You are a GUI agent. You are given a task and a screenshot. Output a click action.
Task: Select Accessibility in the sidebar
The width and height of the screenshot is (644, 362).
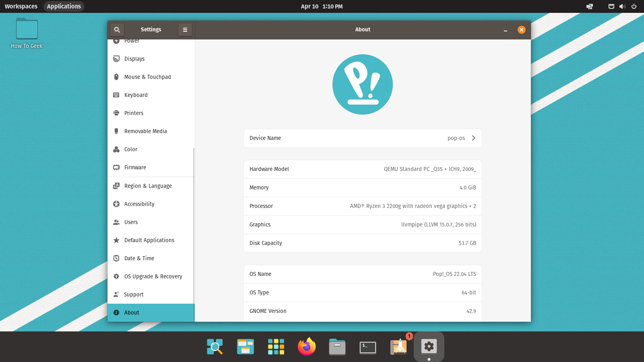point(151,204)
